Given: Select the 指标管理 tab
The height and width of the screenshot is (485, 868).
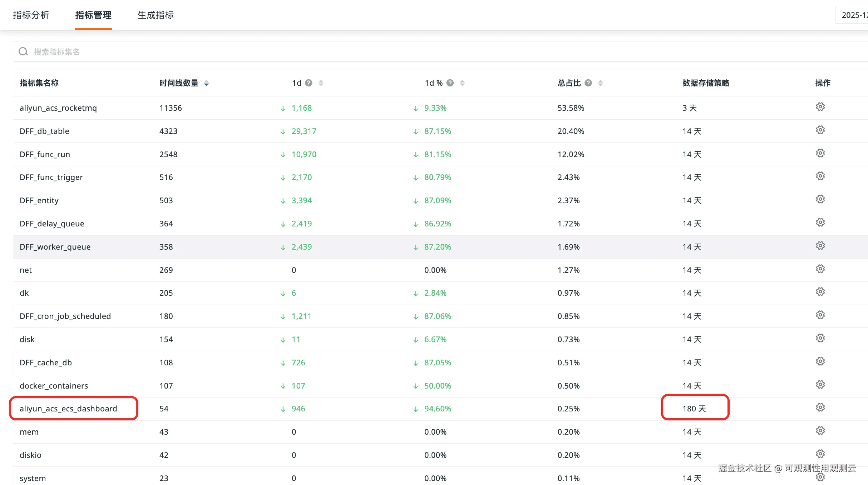Looking at the screenshot, I should click(x=93, y=15).
